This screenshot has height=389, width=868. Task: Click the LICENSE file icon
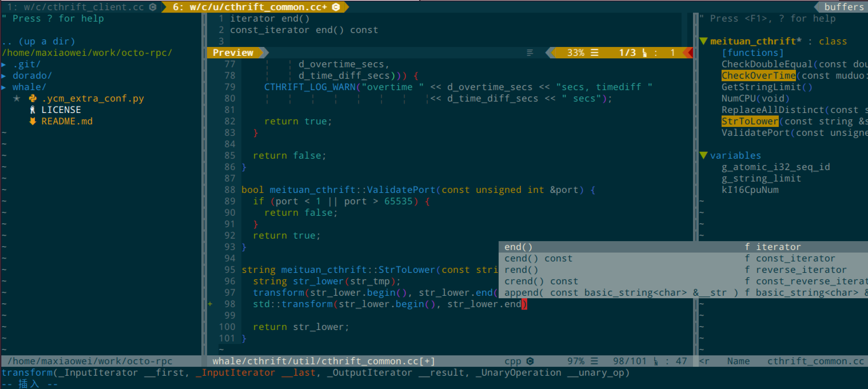(x=33, y=110)
